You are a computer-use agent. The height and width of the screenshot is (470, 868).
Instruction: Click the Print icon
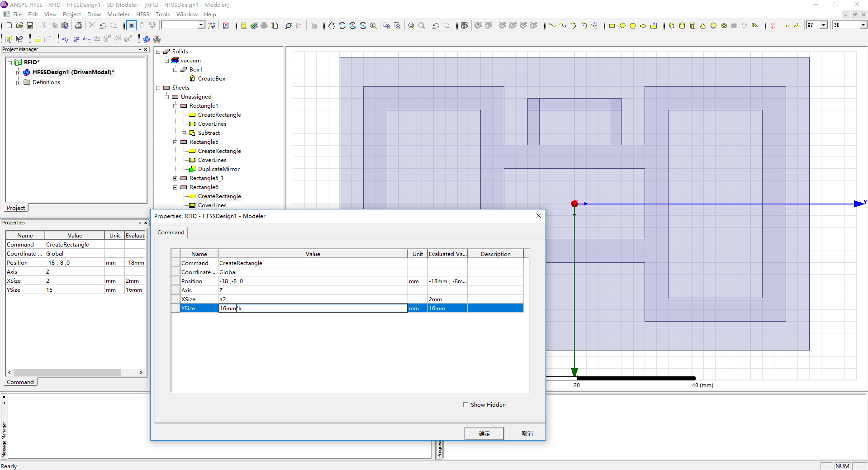79,25
